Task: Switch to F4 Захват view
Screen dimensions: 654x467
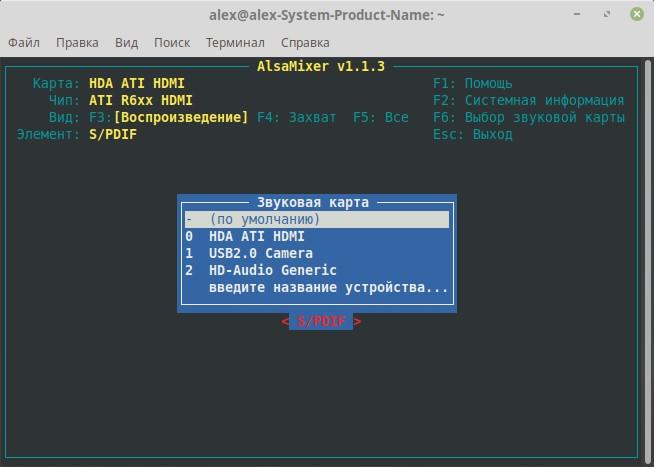Action: 297,117
